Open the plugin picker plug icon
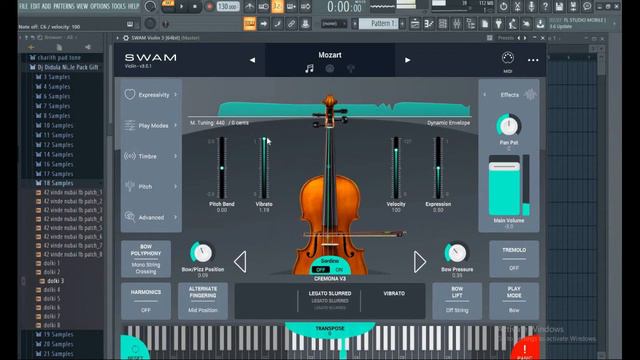 498,24
